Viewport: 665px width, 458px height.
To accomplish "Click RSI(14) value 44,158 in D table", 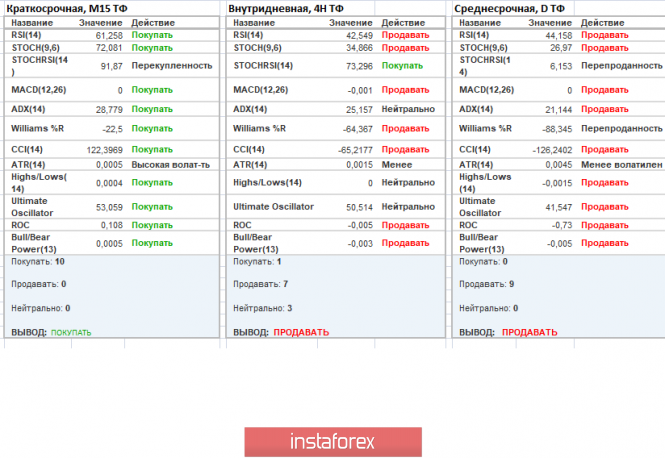I will tap(559, 36).
